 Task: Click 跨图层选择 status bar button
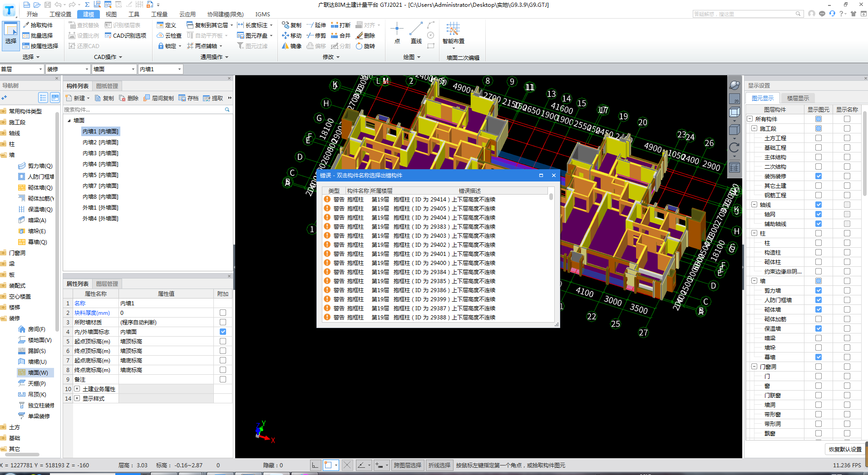click(x=407, y=465)
